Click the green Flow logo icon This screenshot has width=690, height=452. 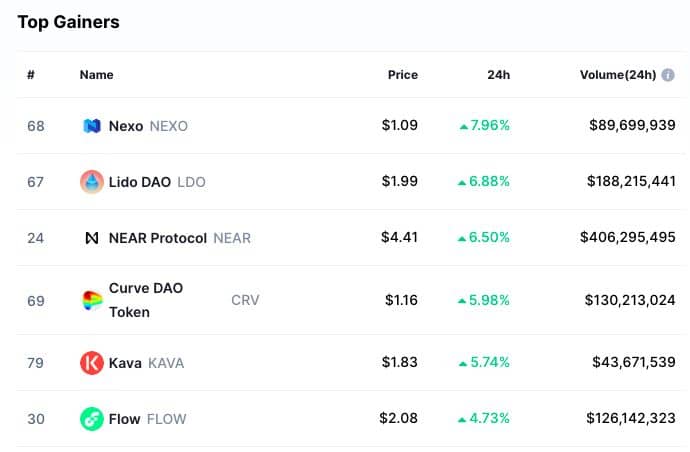pos(92,419)
